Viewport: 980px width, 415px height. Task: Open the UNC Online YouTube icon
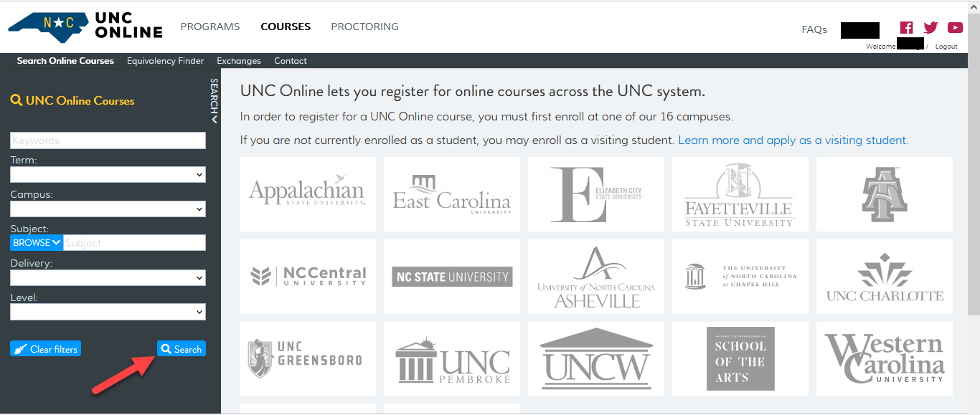point(955,28)
